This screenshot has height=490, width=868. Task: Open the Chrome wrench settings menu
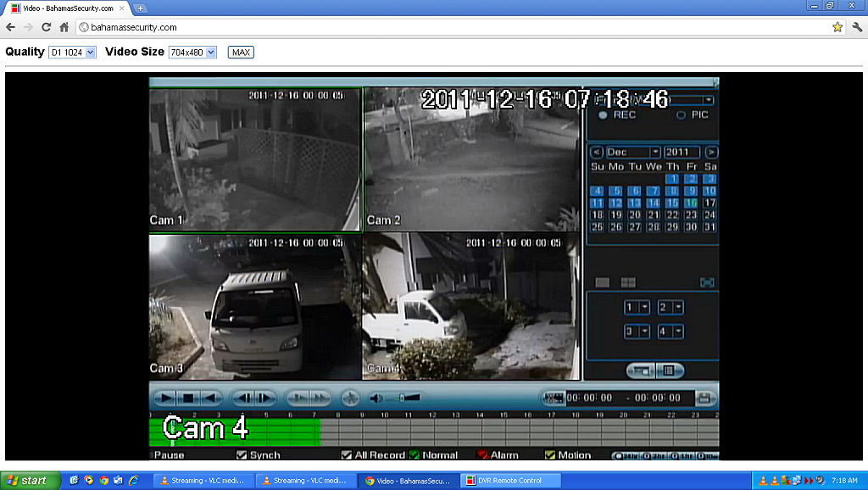[x=857, y=27]
